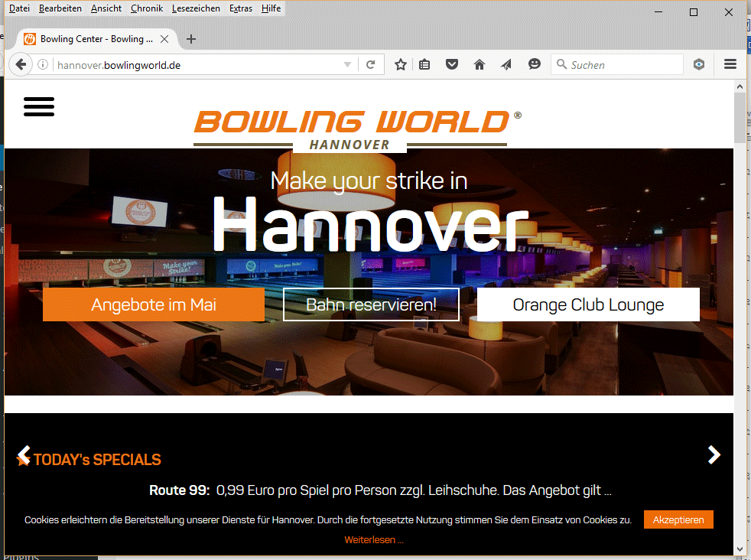Click the Bowling World Hannover logo
This screenshot has width=751, height=560.
[x=357, y=130]
